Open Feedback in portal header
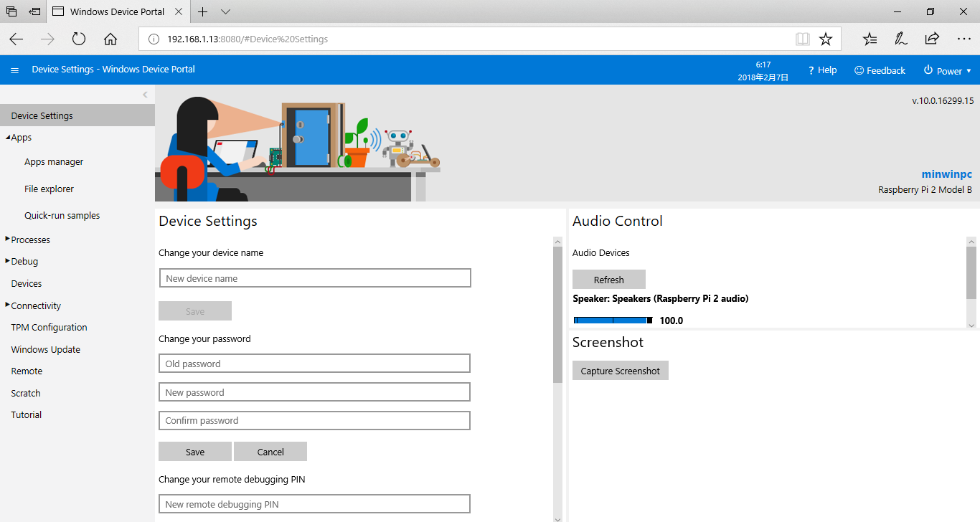This screenshot has width=980, height=522. (x=880, y=70)
